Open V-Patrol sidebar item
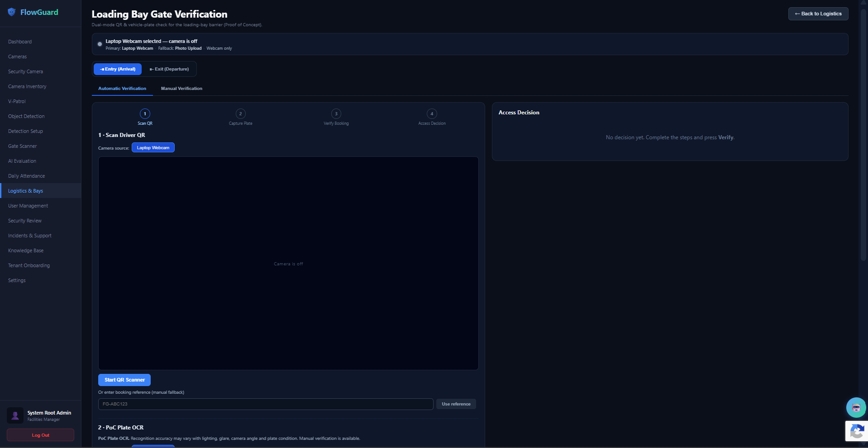Screen dimensions: 868x448 [41, 101]
